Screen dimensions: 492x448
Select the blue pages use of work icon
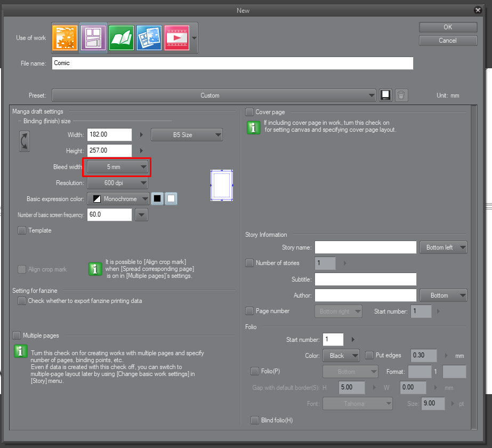149,38
